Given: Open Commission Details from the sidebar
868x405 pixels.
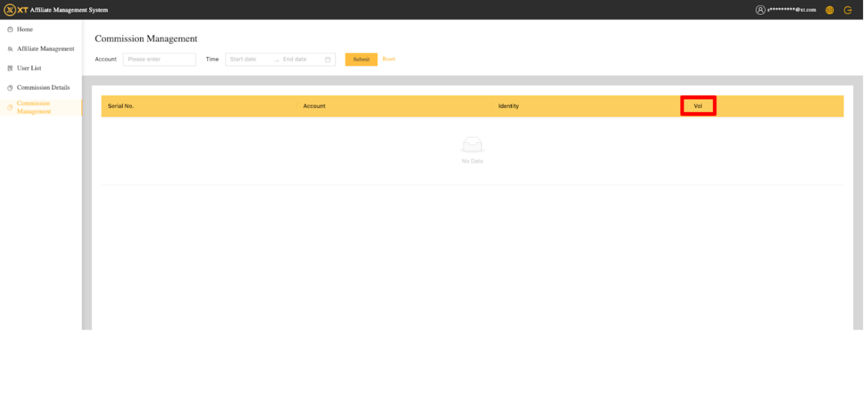Looking at the screenshot, I should pyautogui.click(x=43, y=88).
